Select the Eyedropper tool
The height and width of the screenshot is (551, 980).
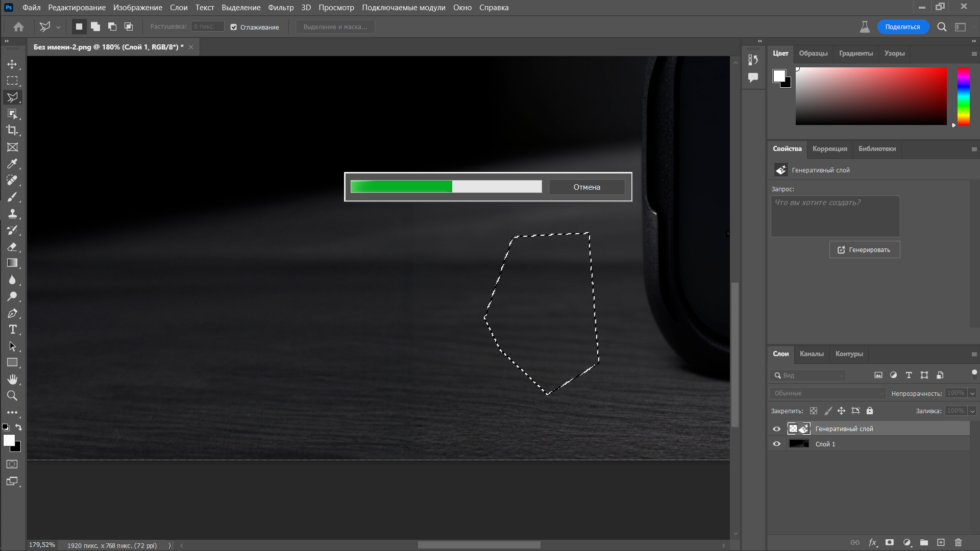pyautogui.click(x=13, y=164)
